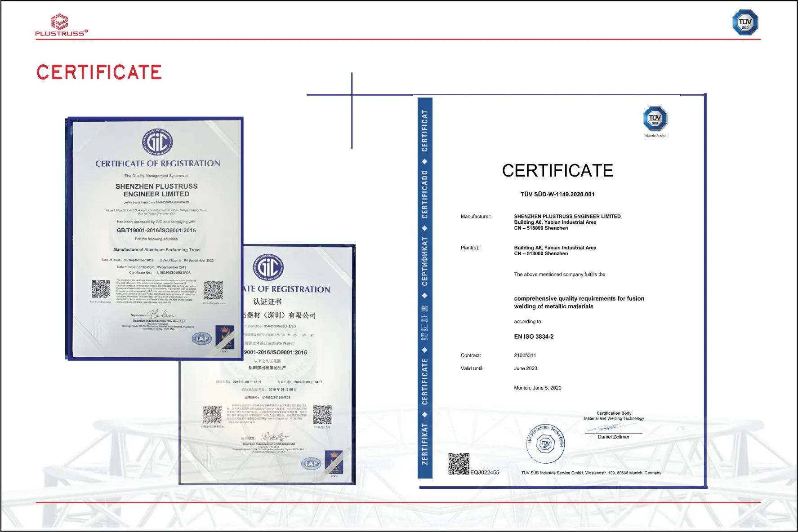The width and height of the screenshot is (798, 532).
Task: Click 'The Quality Management Systems of' line
Action: [x=156, y=176]
